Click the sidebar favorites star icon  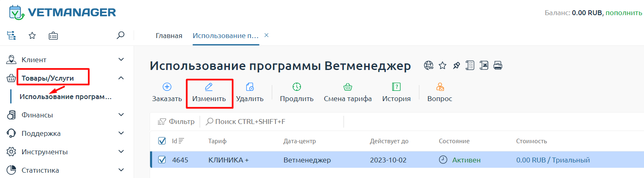point(32,36)
